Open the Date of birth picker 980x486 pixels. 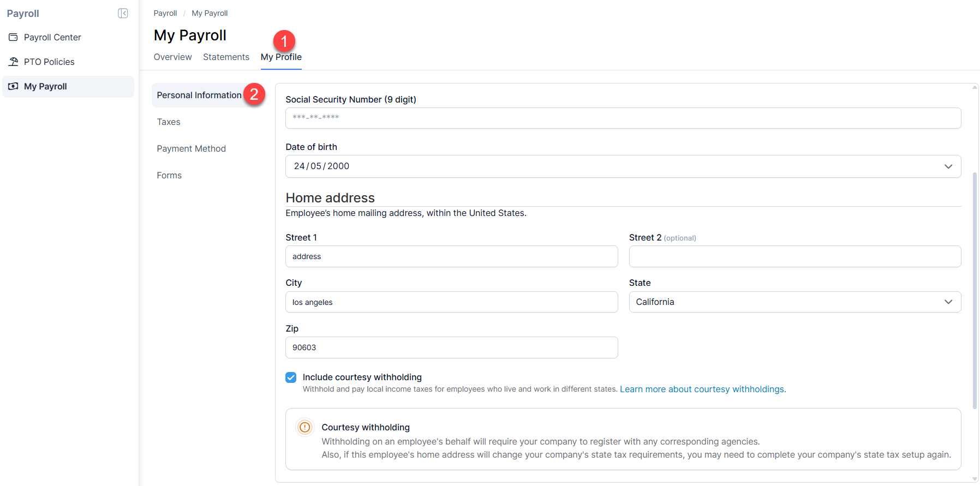point(948,166)
